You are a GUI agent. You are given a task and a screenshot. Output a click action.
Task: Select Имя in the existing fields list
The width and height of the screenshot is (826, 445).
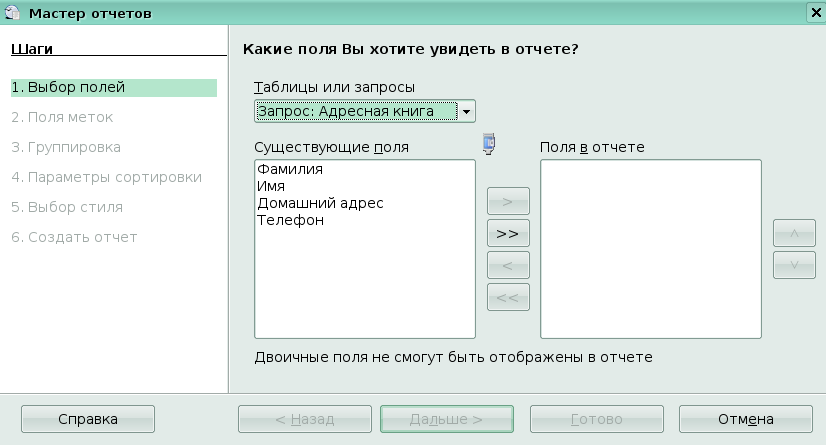coord(271,186)
